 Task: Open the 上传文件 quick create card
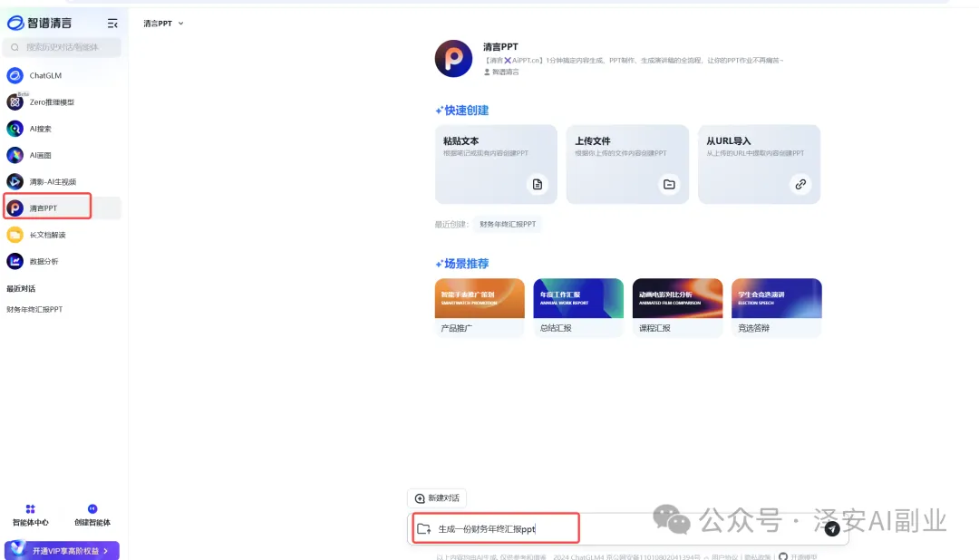coord(627,164)
